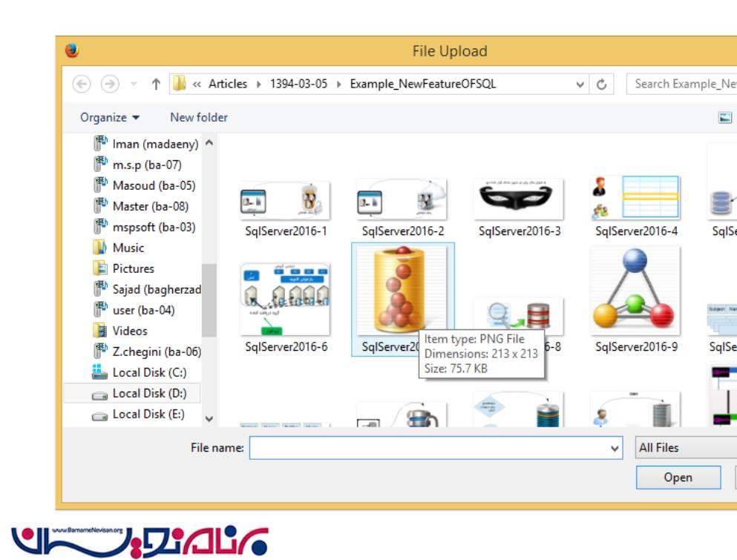Click the folder icon in address bar
This screenshot has width=737, height=560.
click(179, 84)
